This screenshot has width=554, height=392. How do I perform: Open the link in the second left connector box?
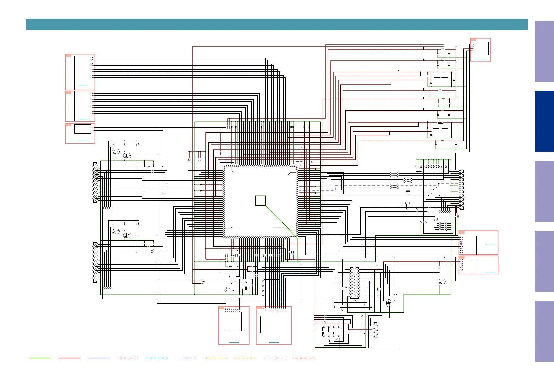83,119
